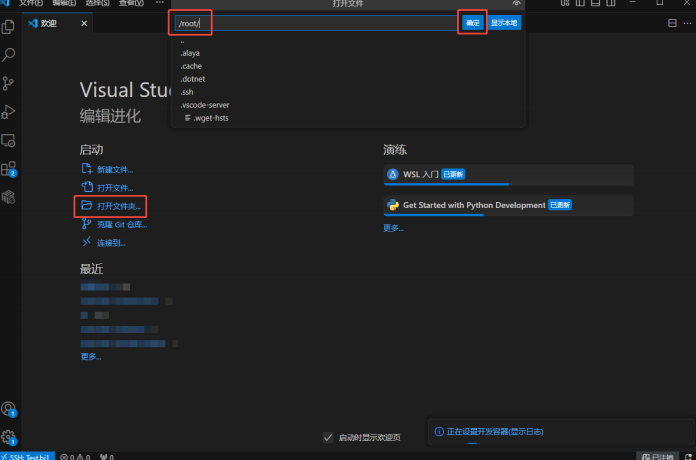Click 显示日志 in the notification

click(x=526, y=432)
